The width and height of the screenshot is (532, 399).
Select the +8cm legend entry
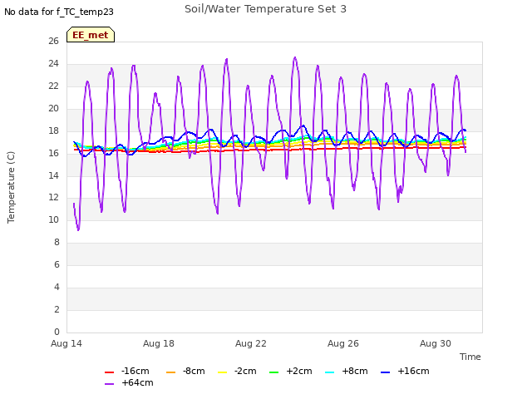click(347, 372)
